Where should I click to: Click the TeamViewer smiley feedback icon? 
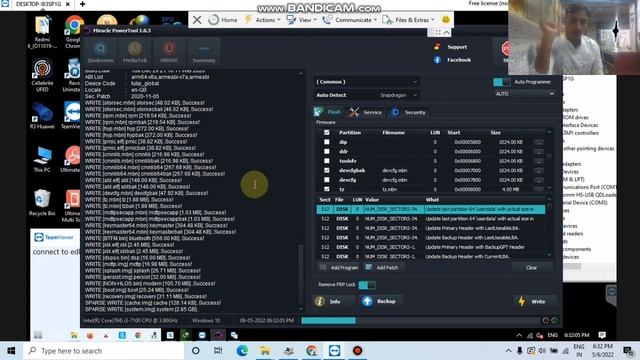pos(446,19)
